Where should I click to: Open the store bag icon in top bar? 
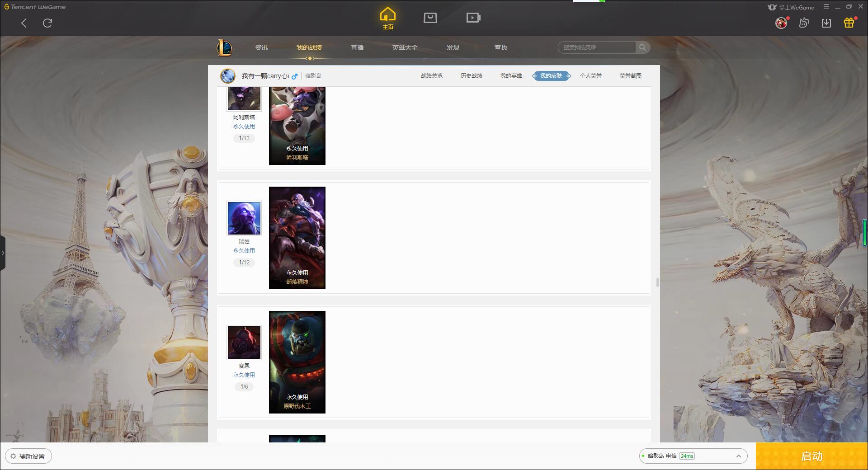pyautogui.click(x=430, y=18)
